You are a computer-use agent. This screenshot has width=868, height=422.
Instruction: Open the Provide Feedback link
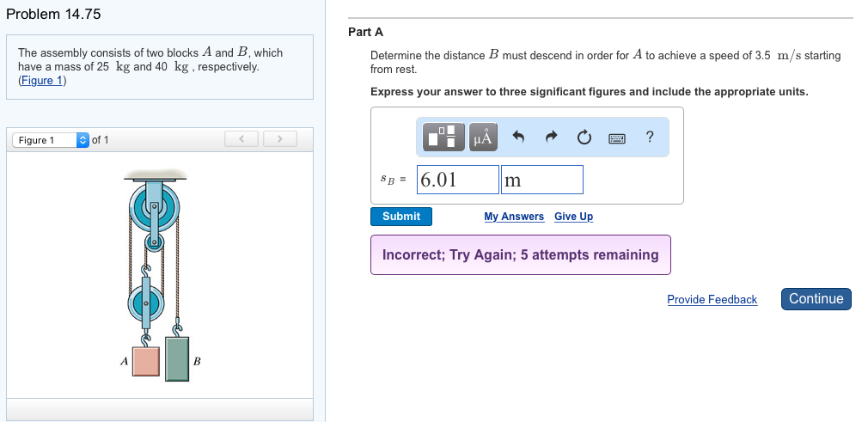[712, 300]
